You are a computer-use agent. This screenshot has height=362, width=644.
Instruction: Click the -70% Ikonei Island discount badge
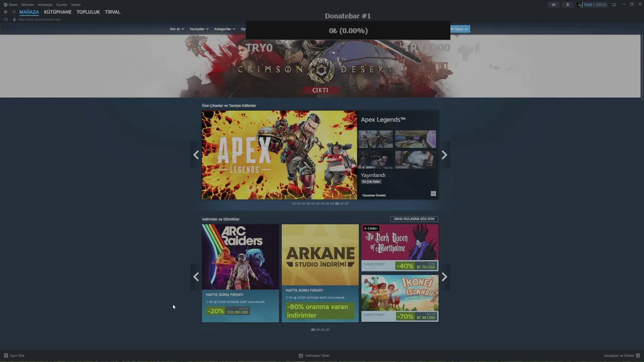click(x=405, y=316)
